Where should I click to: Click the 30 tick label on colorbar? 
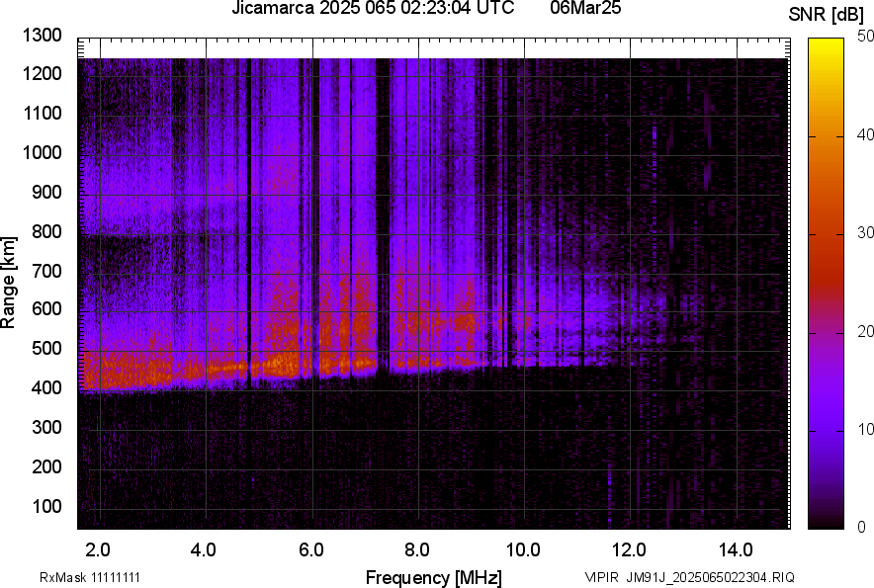click(x=866, y=233)
